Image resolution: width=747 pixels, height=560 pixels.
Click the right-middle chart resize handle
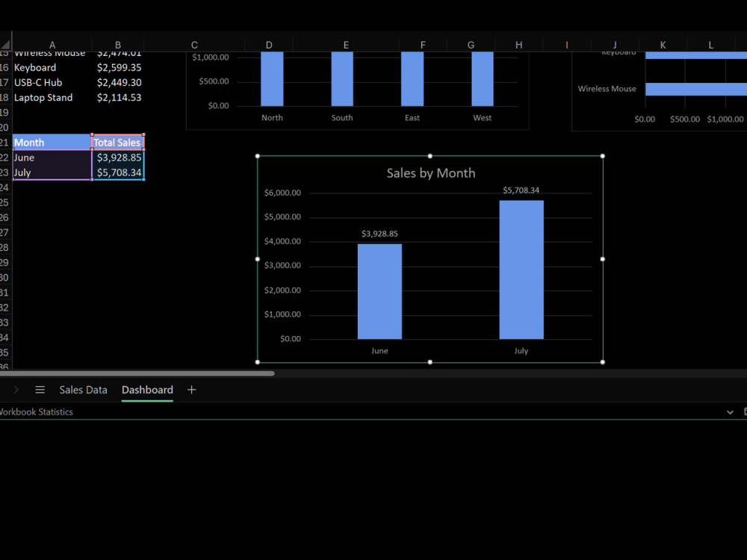tap(603, 259)
